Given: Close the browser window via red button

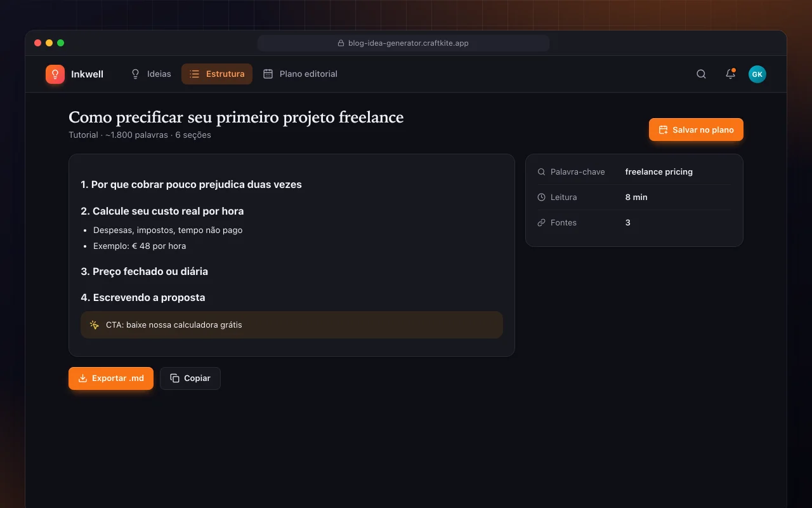Looking at the screenshot, I should point(38,43).
